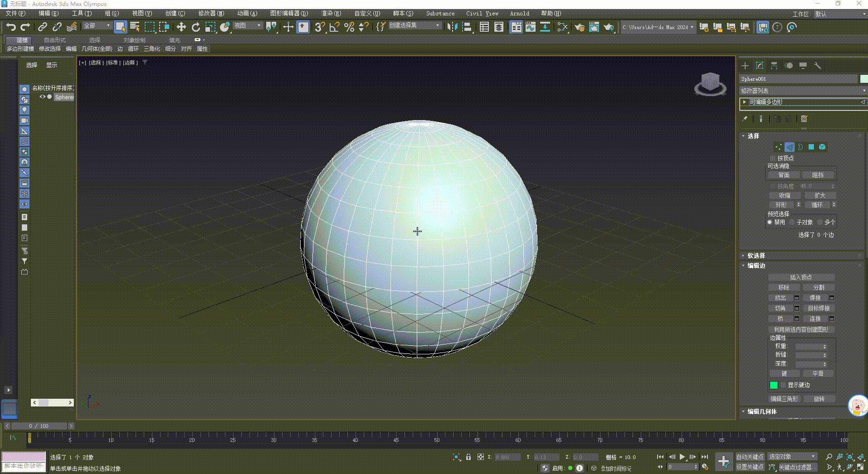Image resolution: width=868 pixels, height=474 pixels.
Task: Open the 全部 selection filter dropdown
Action: click(107, 26)
